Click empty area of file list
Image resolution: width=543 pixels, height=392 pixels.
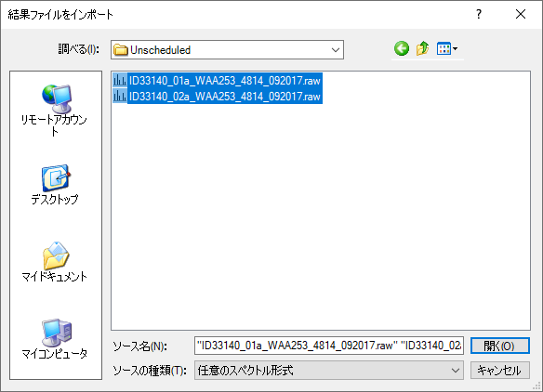click(x=321, y=215)
